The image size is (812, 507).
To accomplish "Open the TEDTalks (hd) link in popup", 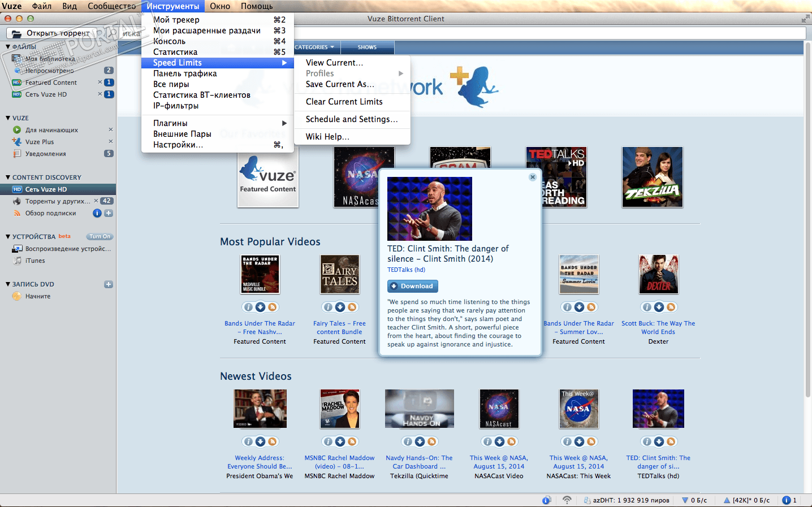I will [x=406, y=270].
